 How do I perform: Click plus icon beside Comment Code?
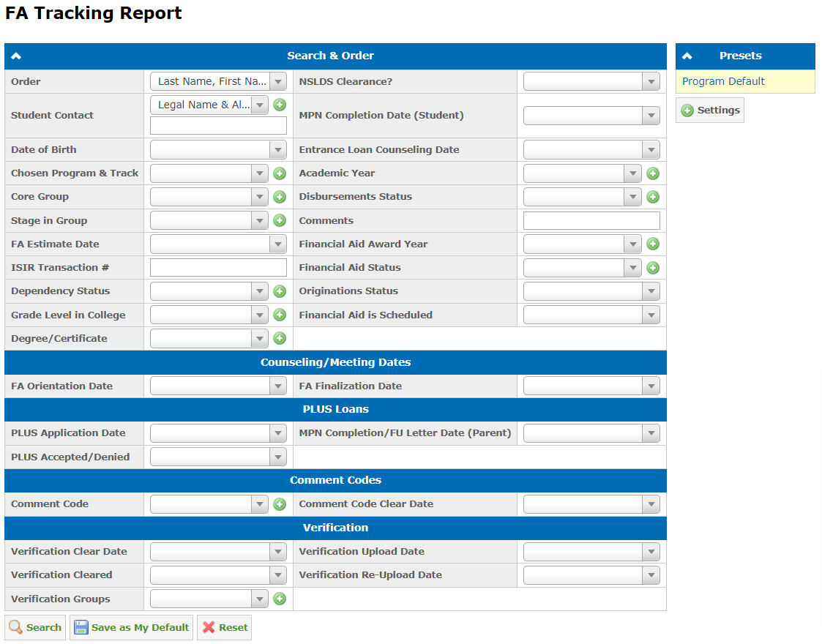(280, 504)
